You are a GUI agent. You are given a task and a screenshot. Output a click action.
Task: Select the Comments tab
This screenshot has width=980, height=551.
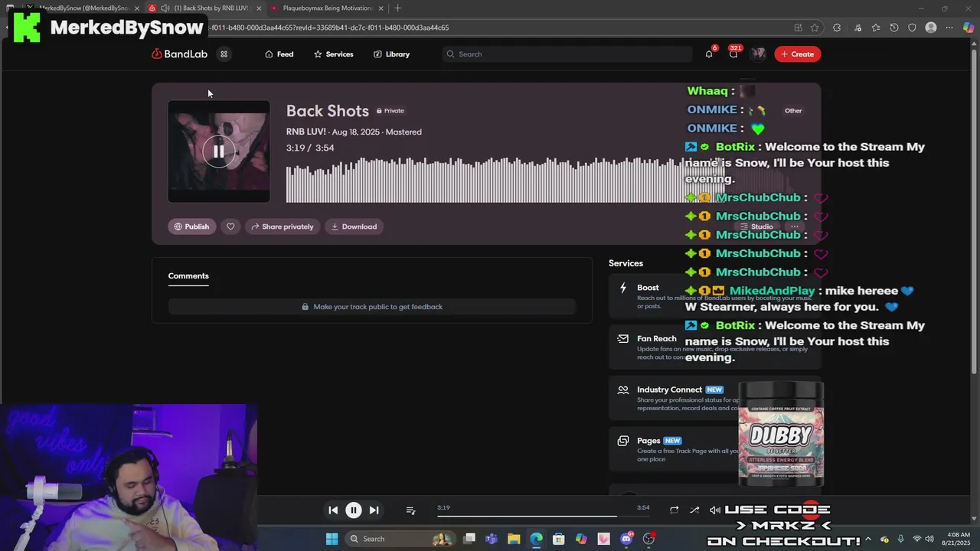tap(188, 276)
